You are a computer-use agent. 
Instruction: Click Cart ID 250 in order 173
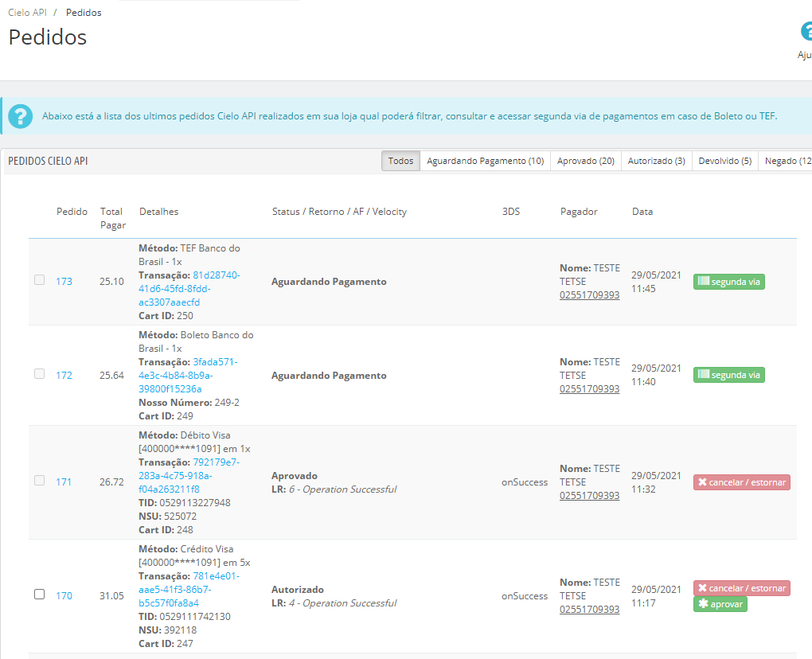tap(166, 316)
